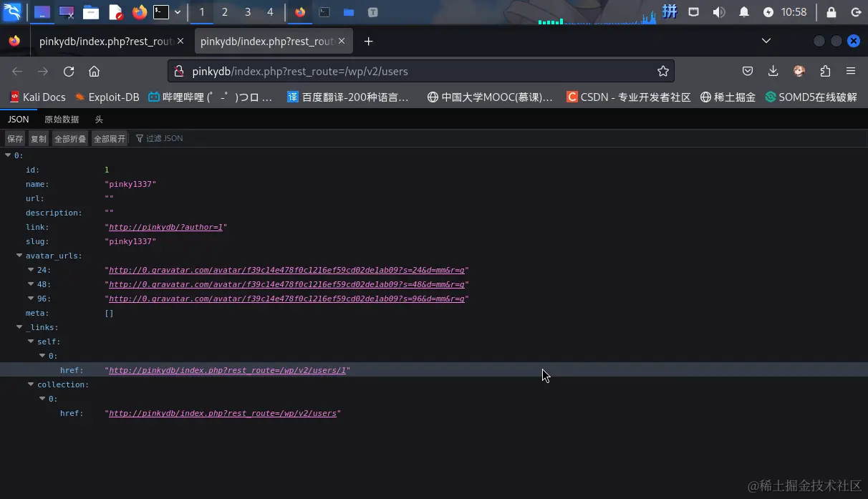Open the anime avatar extension icon
Image resolution: width=868 pixels, height=499 pixels.
click(799, 71)
